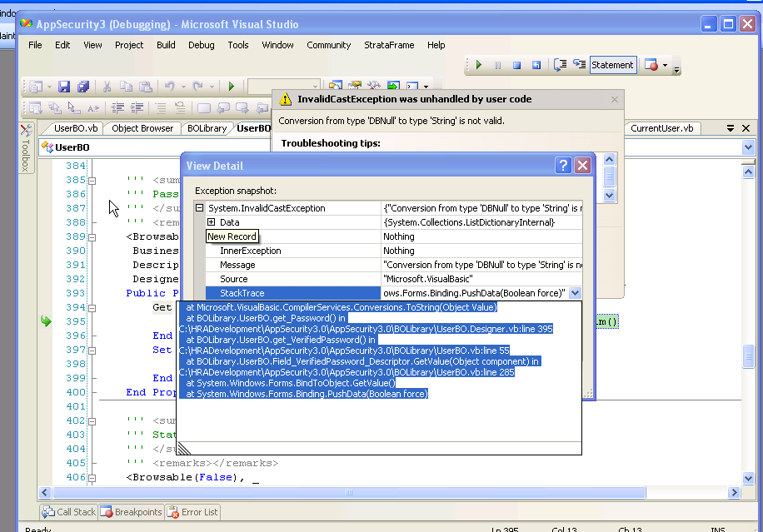
Task: Collapse the System.InvalidCastException tree node
Action: pos(200,208)
